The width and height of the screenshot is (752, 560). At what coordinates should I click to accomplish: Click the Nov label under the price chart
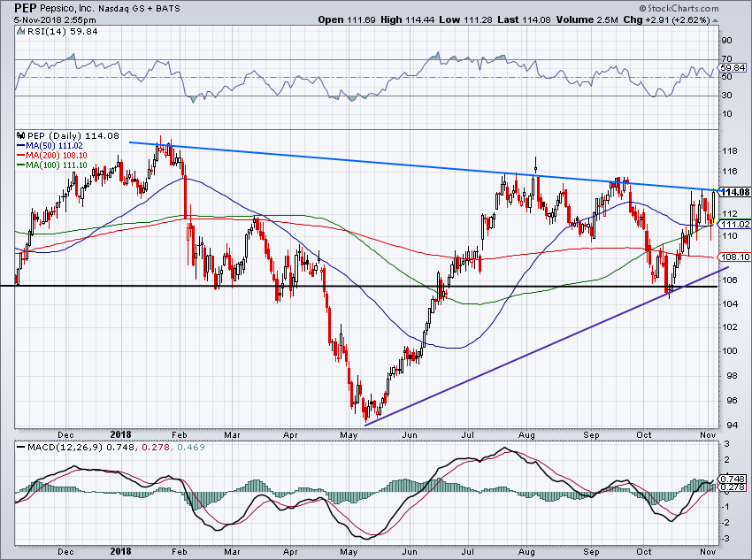click(x=709, y=435)
